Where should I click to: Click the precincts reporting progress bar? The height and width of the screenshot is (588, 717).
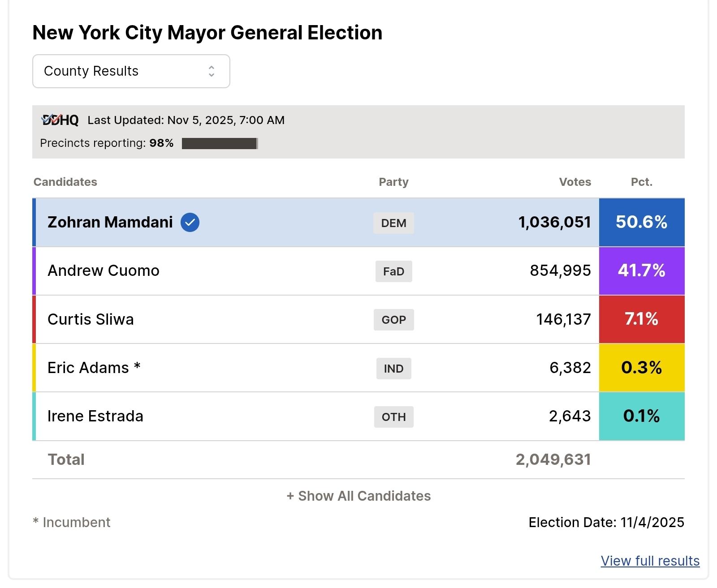point(220,143)
